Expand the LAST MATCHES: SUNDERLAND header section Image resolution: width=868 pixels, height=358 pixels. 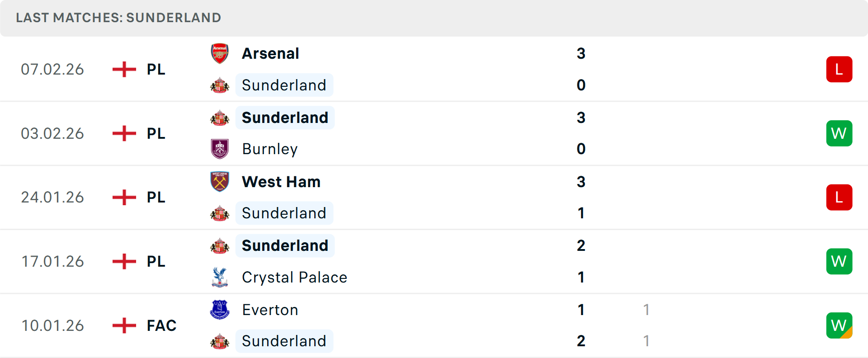pyautogui.click(x=118, y=18)
